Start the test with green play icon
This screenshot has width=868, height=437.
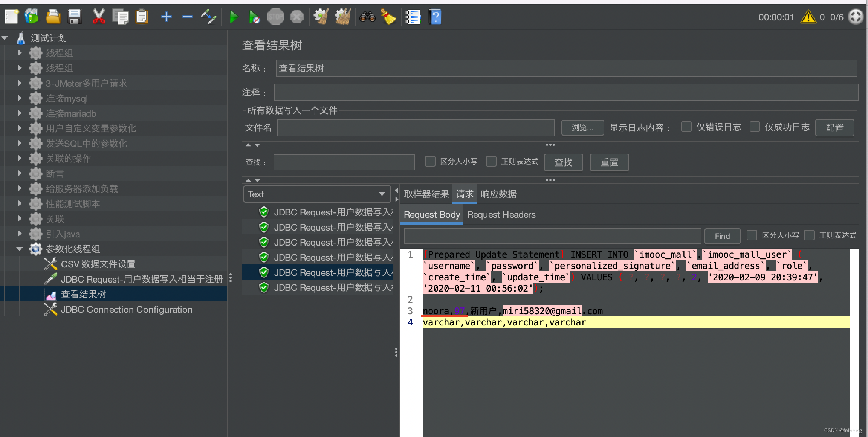(x=234, y=17)
